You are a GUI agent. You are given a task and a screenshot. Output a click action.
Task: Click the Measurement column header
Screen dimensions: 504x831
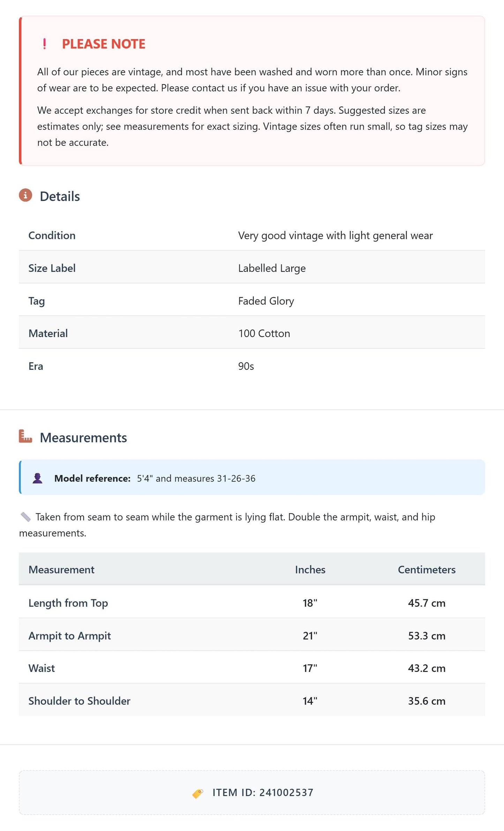pyautogui.click(x=61, y=570)
